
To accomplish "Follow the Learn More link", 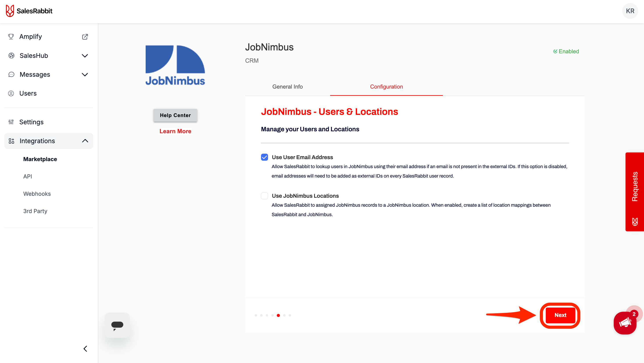I will [x=175, y=131].
